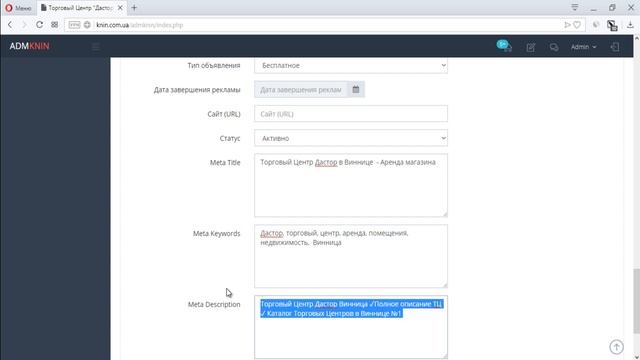This screenshot has height=360, width=640.
Task: Open a new browser tab
Action: pyautogui.click(x=134, y=8)
